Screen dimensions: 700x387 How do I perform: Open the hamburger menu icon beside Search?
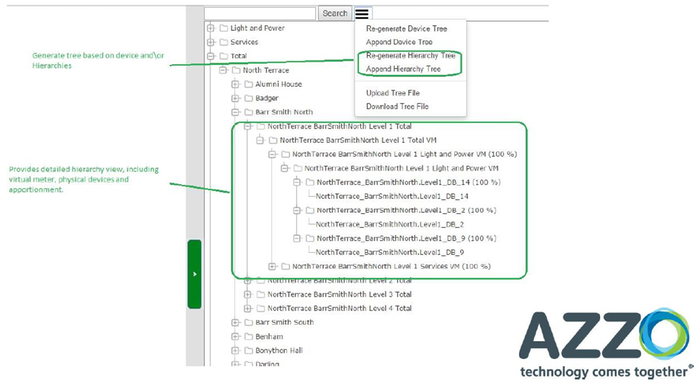tap(362, 13)
